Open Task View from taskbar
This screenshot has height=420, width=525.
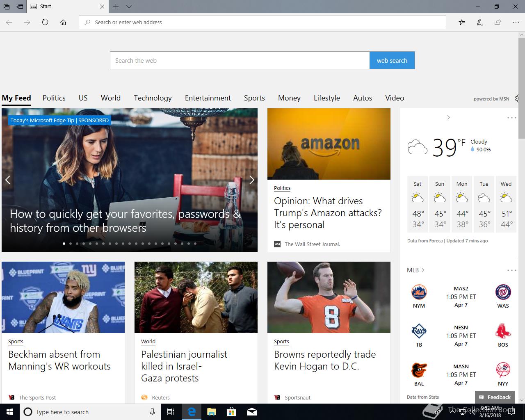171,412
